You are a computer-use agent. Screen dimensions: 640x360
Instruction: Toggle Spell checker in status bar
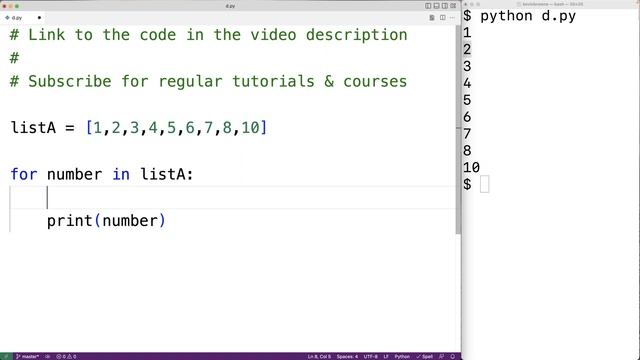pos(424,356)
